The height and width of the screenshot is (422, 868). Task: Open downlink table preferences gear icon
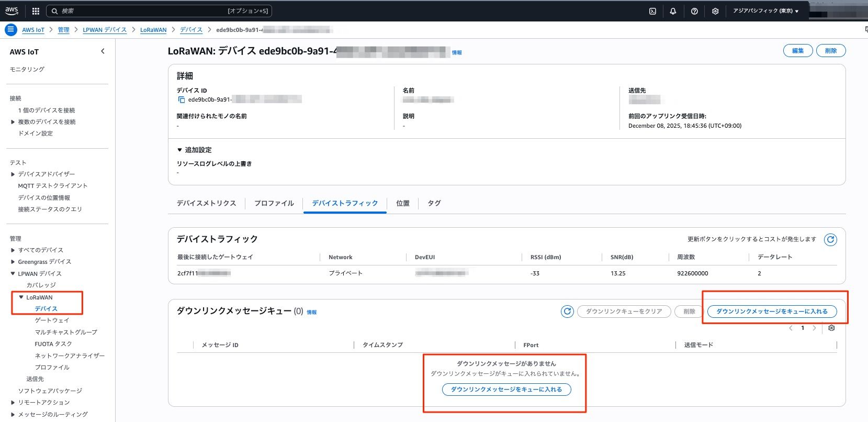point(831,328)
